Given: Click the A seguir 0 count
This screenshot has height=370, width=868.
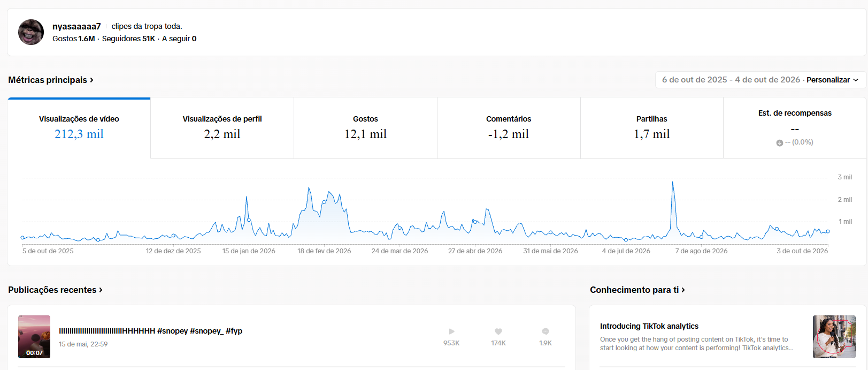Looking at the screenshot, I should click(179, 39).
